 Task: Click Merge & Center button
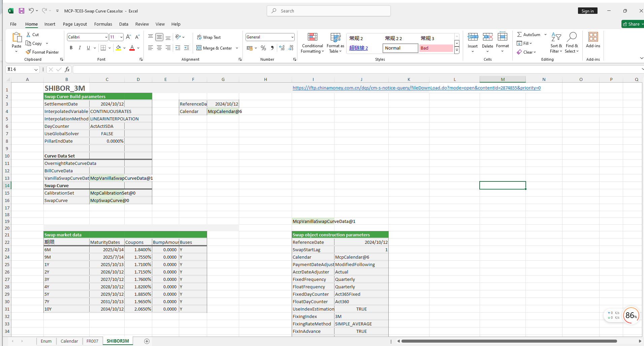214,48
